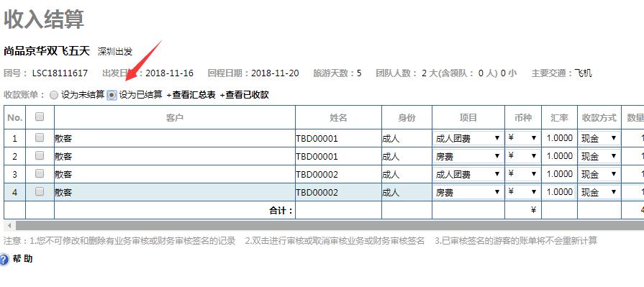Open the 币种 currency dropdown in row 4
Viewport: 644px width, 287px height.
pos(522,192)
